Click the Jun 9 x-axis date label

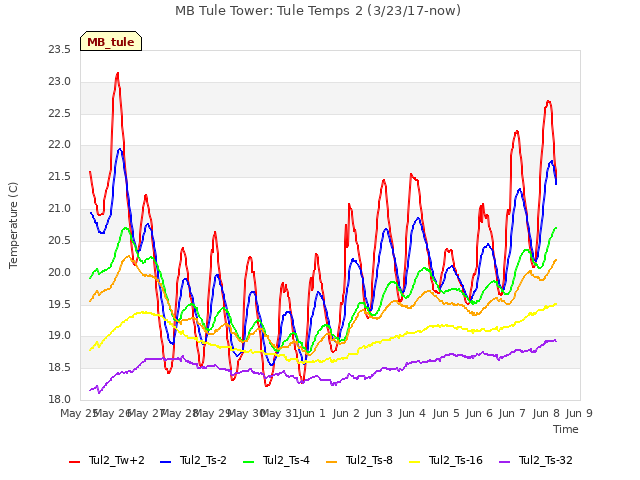tap(579, 413)
